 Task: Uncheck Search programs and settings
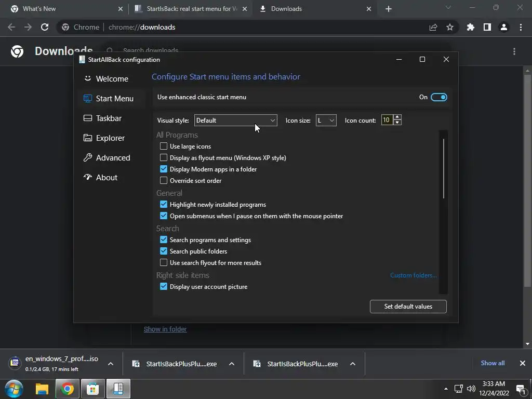[x=164, y=240]
